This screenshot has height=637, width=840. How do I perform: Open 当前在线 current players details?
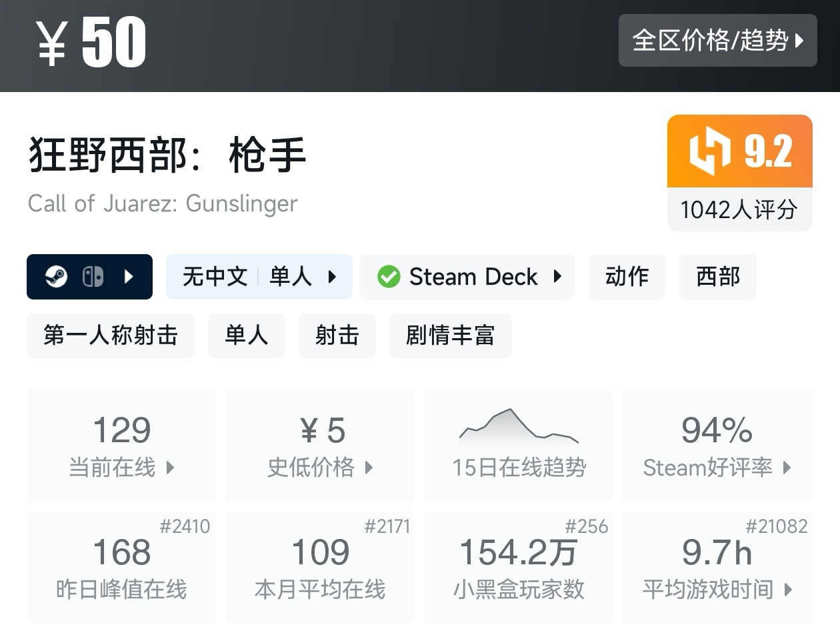pos(121,446)
